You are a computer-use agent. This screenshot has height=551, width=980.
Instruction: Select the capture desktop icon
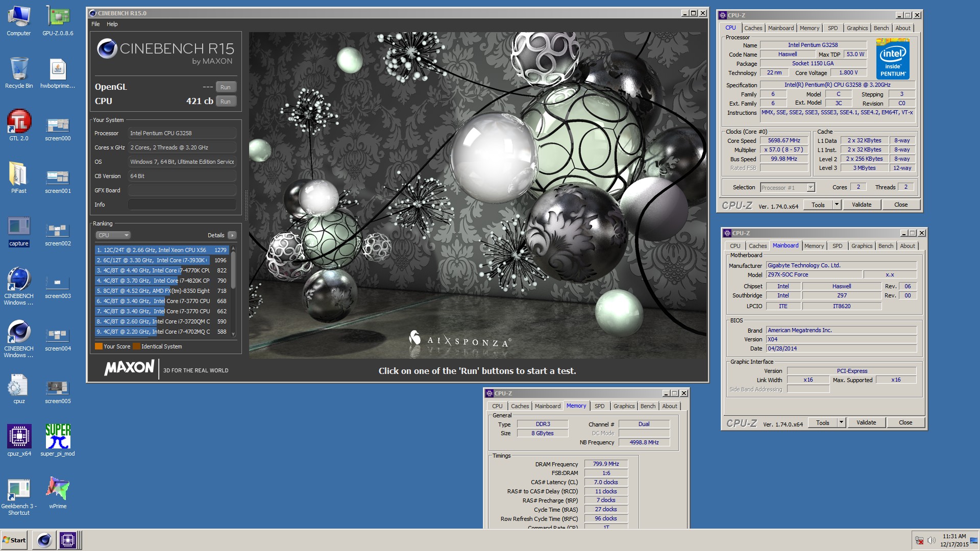[19, 231]
